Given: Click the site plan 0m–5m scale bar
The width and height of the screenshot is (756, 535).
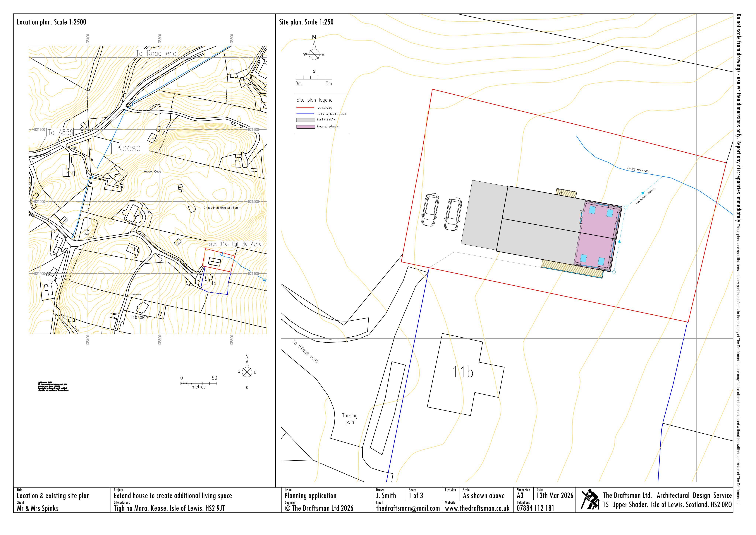Looking at the screenshot, I should pos(314,80).
